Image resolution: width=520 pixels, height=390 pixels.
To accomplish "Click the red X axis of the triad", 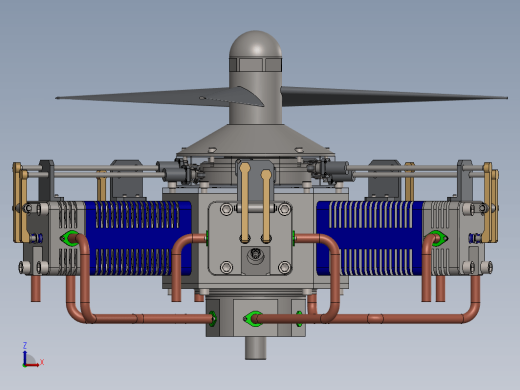I will [x=33, y=365].
